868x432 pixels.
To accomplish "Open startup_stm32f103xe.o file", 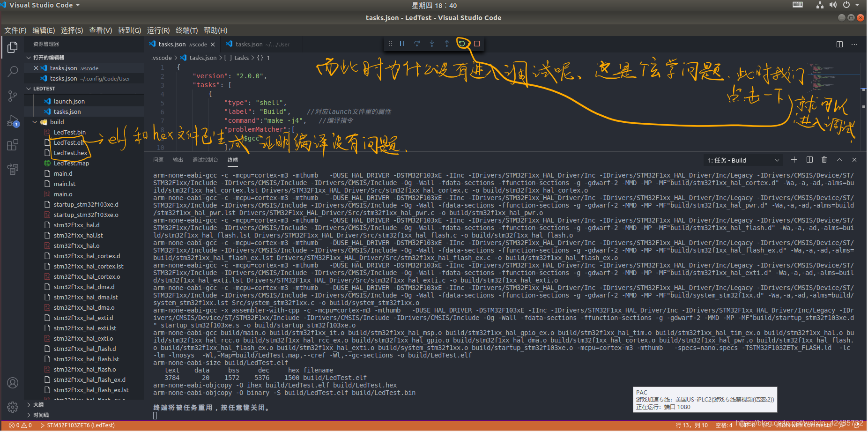I will click(x=84, y=215).
